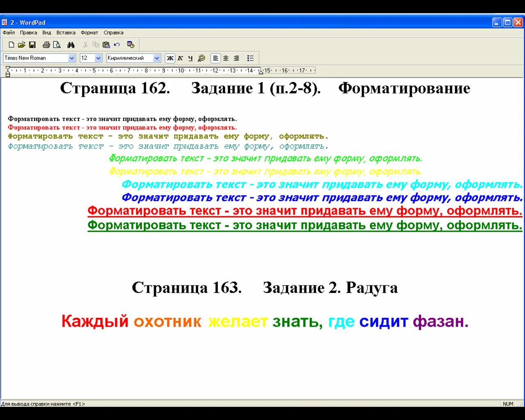Click the word 'Форматирование' in the top heading
Viewport: 525px width, 420px height.
pyautogui.click(x=404, y=88)
